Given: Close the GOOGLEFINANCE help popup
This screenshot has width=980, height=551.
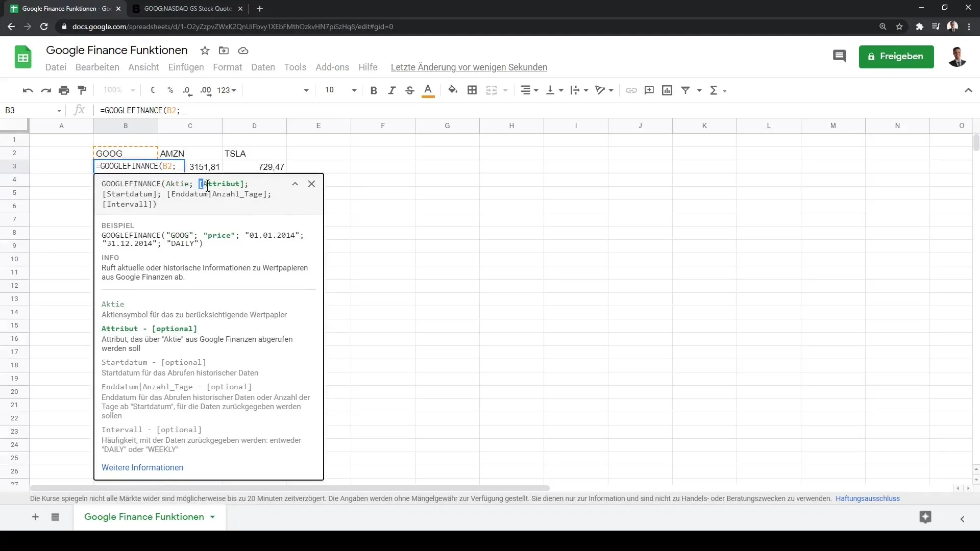Looking at the screenshot, I should tap(311, 184).
